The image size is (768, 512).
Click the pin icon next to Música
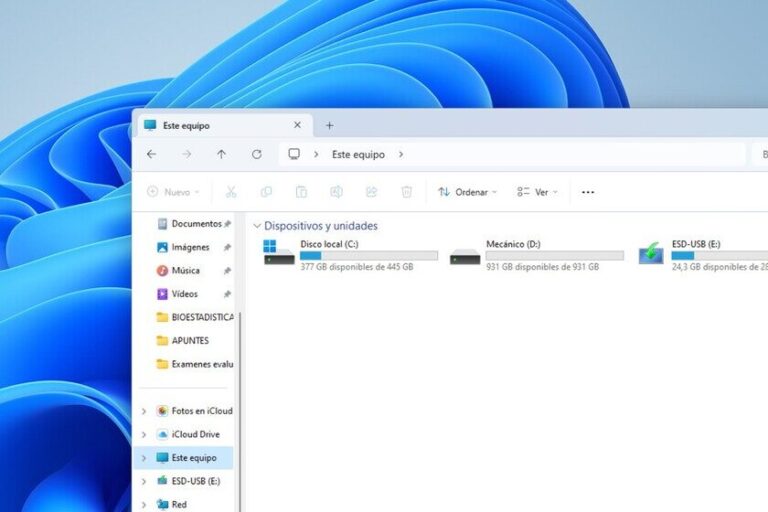[227, 270]
